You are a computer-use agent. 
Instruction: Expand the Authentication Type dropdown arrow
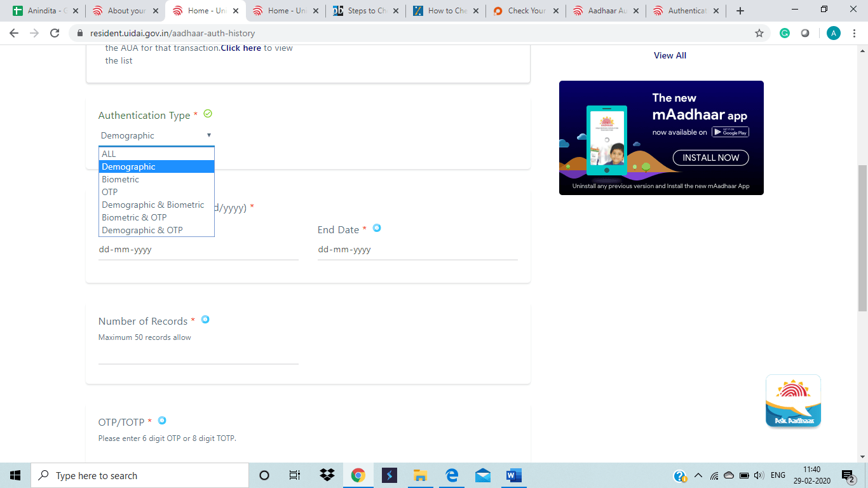click(x=208, y=135)
